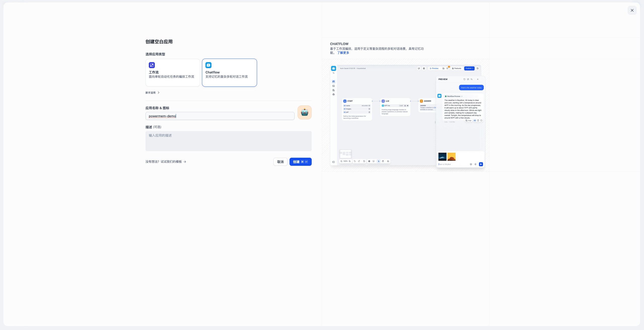Image resolution: width=644 pixels, height=330 pixels.
Task: Focus the app name field containing powermem-demo
Action: (220, 116)
